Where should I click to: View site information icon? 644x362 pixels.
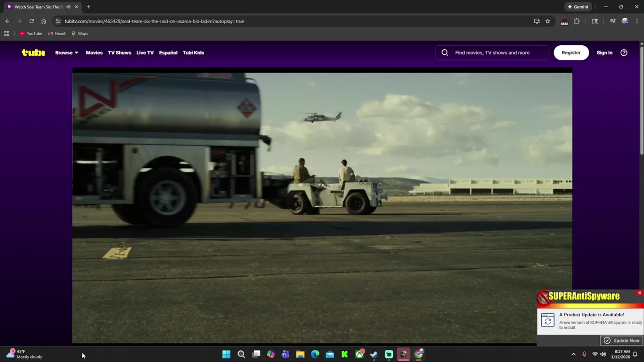point(58,21)
